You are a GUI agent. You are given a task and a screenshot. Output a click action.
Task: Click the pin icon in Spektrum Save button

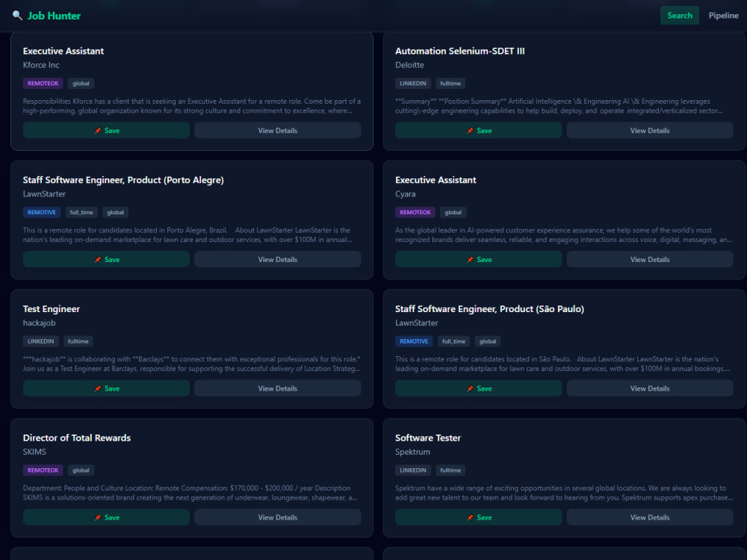470,517
